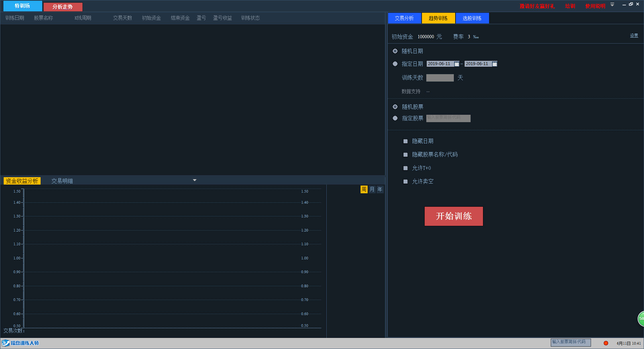Screen dimensions: 644x349
Task: Focus the status bar stock code search box
Action: [x=571, y=342]
